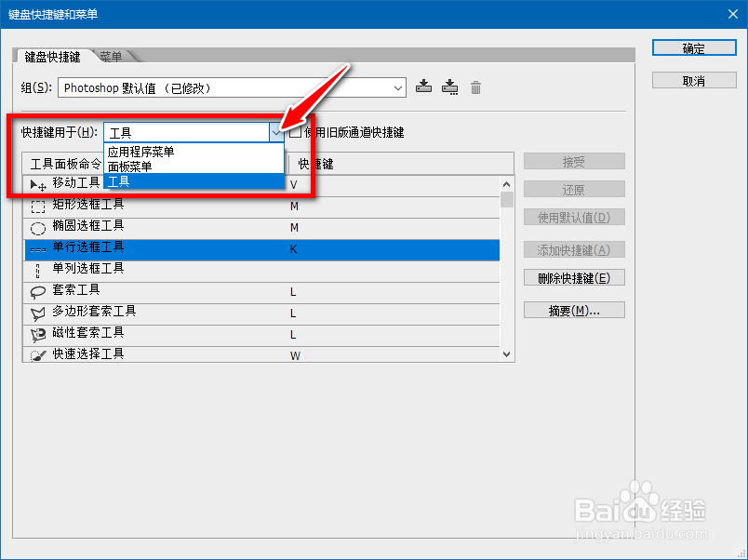Screen dimensions: 748x560
Task: Select the 多边形套索工具 row
Action: [262, 314]
